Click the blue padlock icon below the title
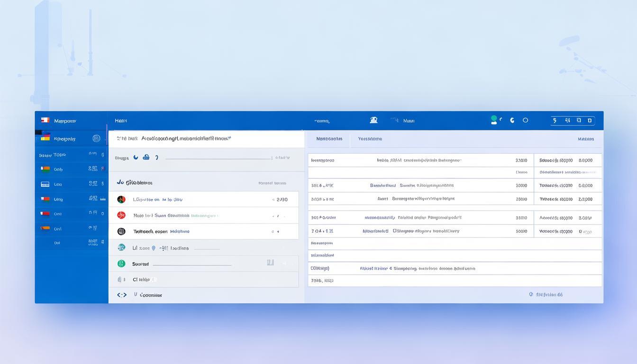This screenshot has width=637, height=364. (x=146, y=157)
